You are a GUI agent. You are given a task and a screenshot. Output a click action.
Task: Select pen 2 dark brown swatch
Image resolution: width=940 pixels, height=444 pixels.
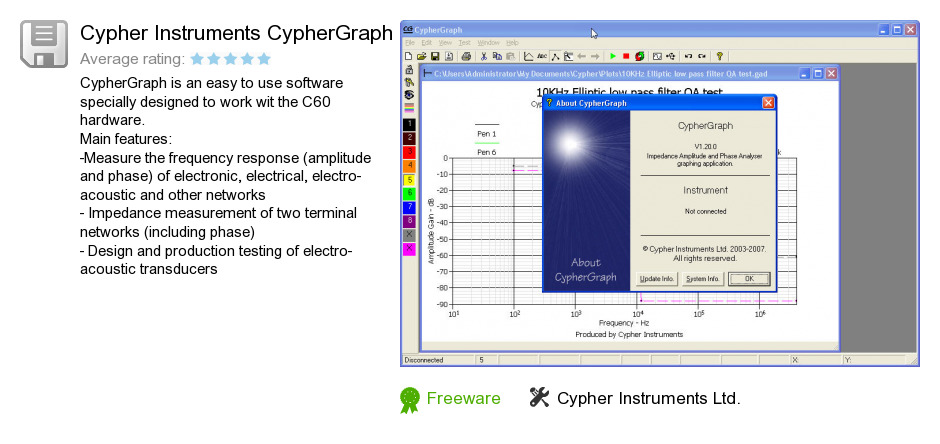point(409,138)
